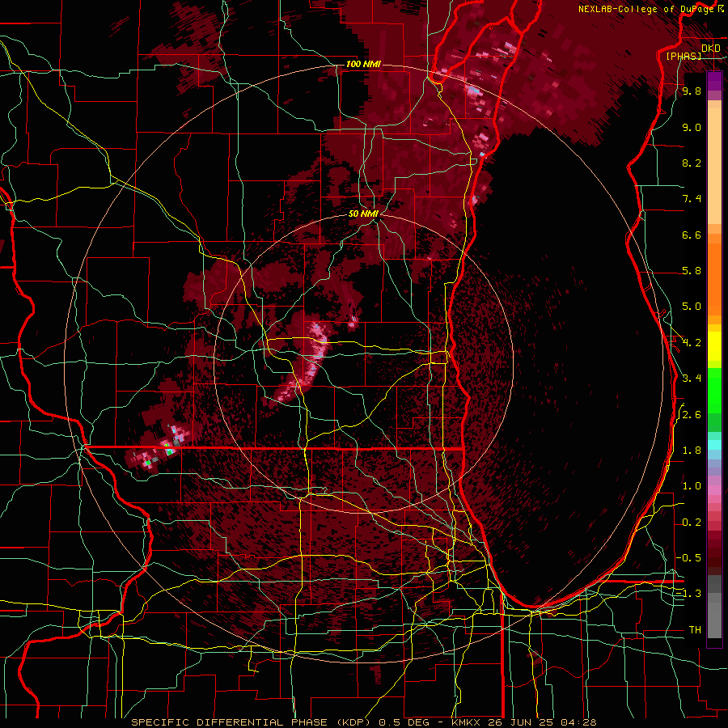This screenshot has width=728, height=728.
Task: Click the 8.2 legend value
Action: pyautogui.click(x=692, y=163)
